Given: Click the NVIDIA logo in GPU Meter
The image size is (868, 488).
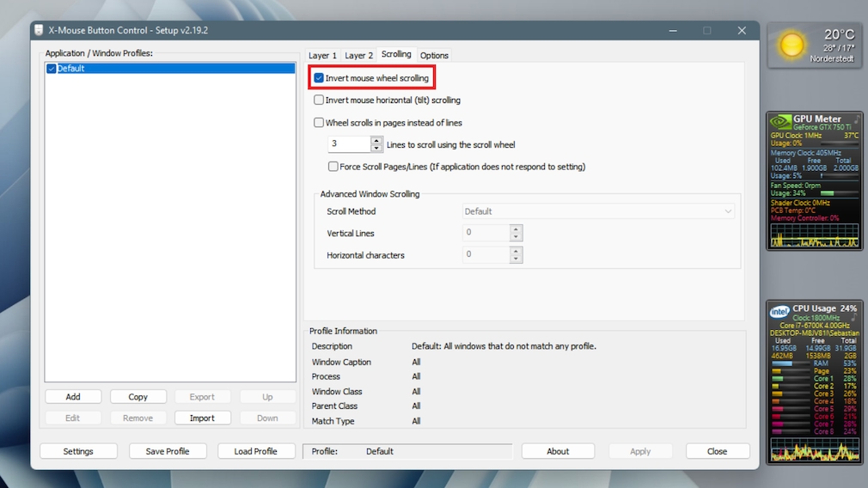Looking at the screenshot, I should coord(779,120).
